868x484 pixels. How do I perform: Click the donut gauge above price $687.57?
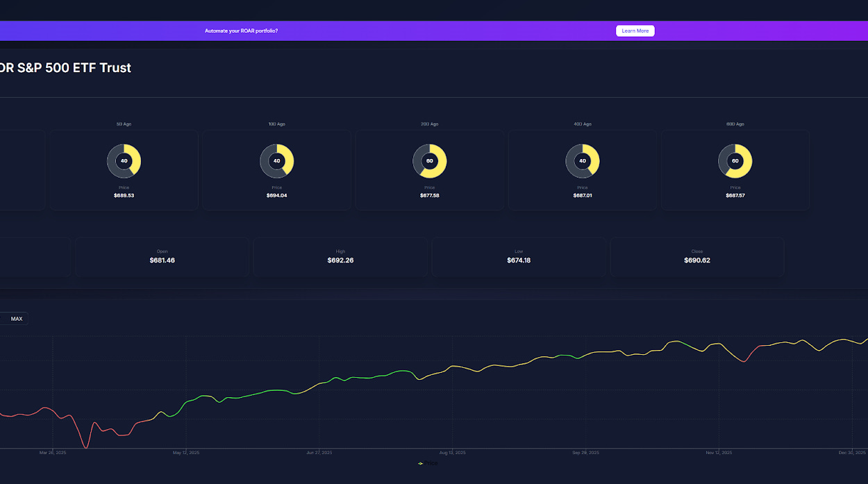(x=735, y=160)
